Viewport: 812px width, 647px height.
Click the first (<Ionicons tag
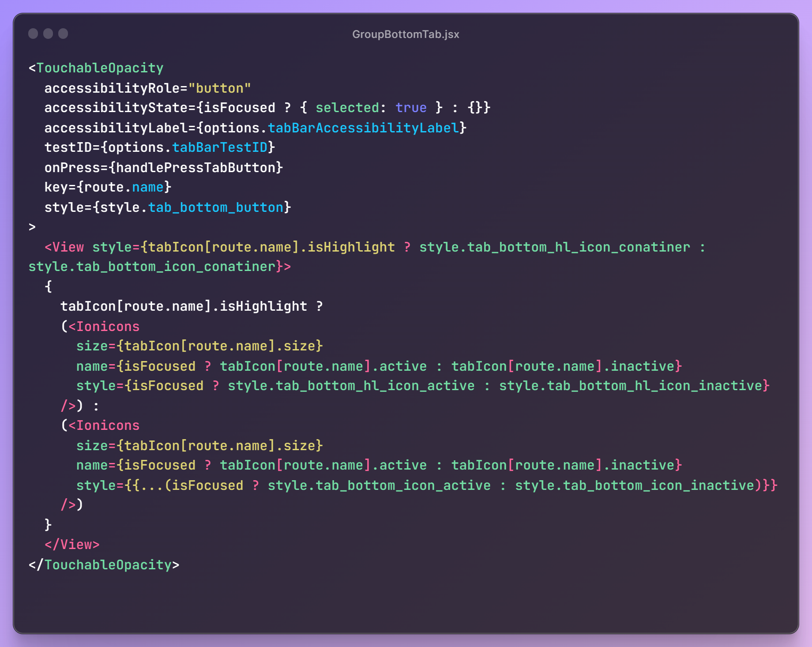tap(100, 327)
